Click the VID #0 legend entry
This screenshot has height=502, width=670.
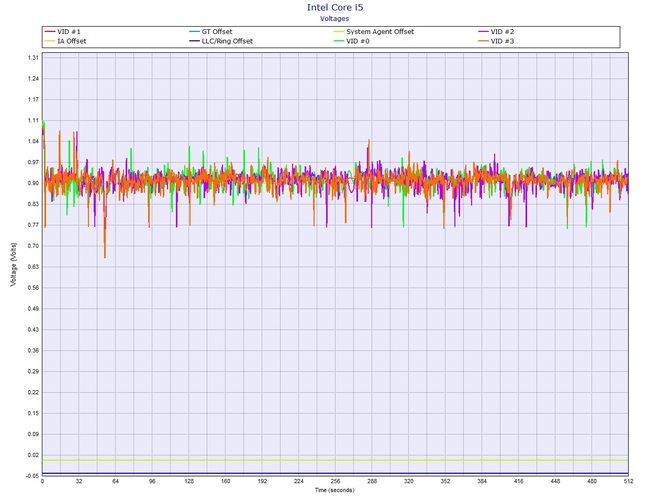[352, 41]
